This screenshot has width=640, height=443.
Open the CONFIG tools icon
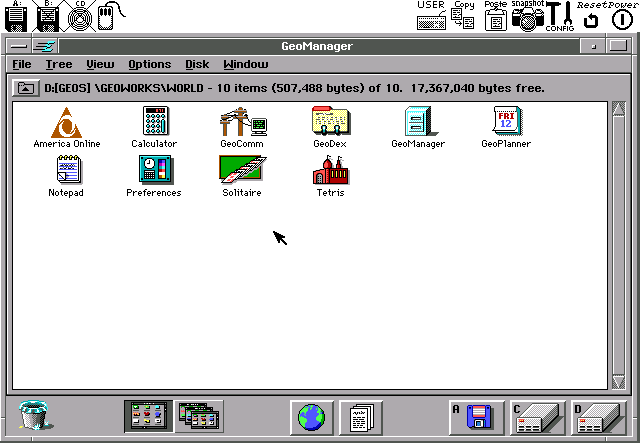pyautogui.click(x=560, y=16)
